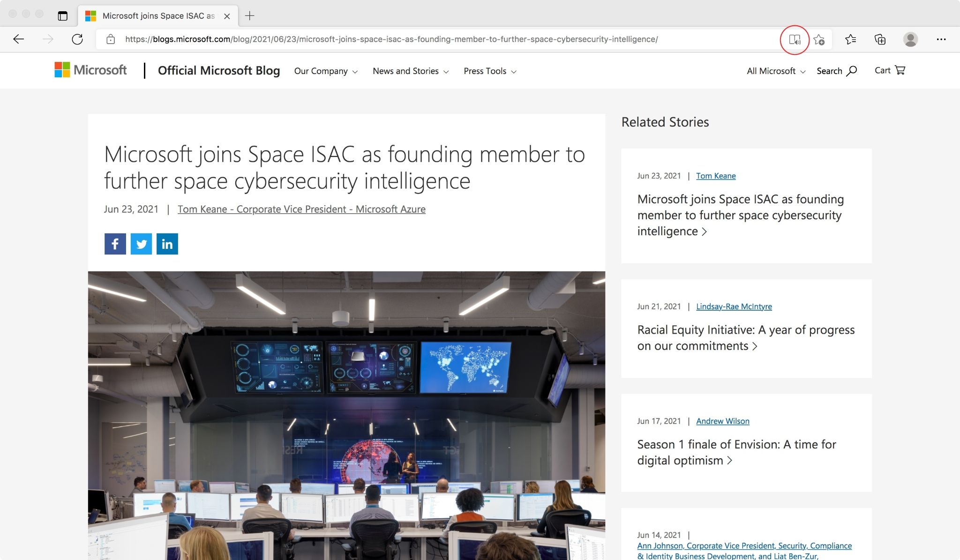Share article on Facebook
960x560 pixels.
115,244
